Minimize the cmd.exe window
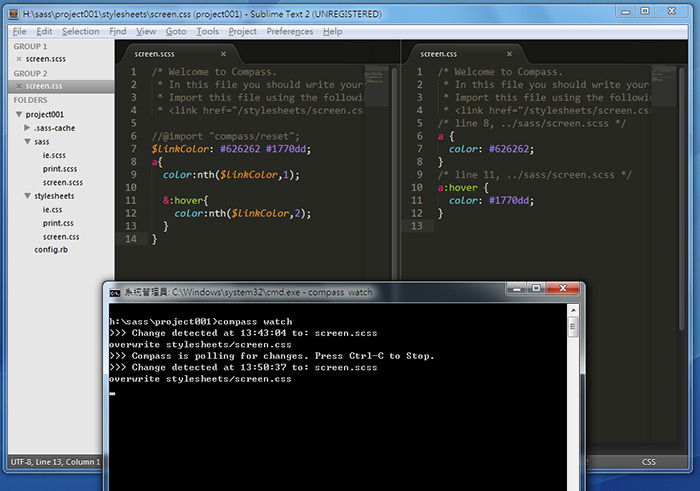This screenshot has width=700, height=491. (x=517, y=289)
